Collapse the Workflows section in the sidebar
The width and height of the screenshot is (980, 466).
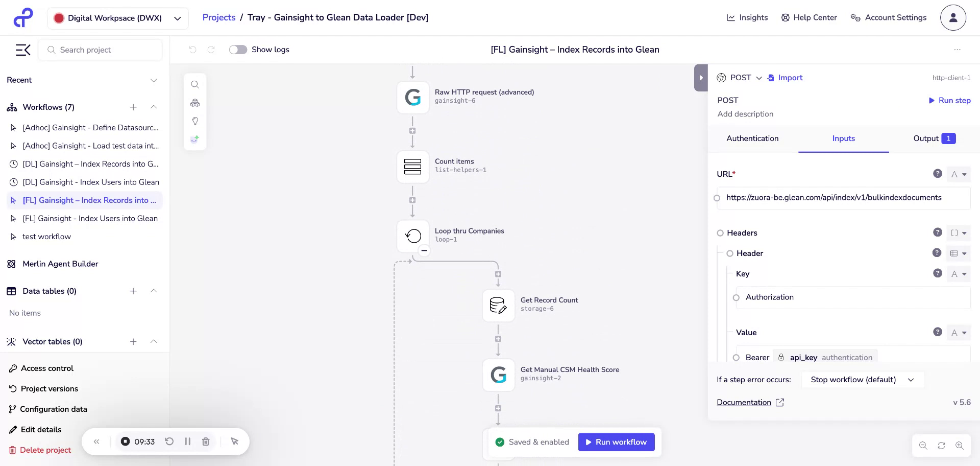pos(154,107)
